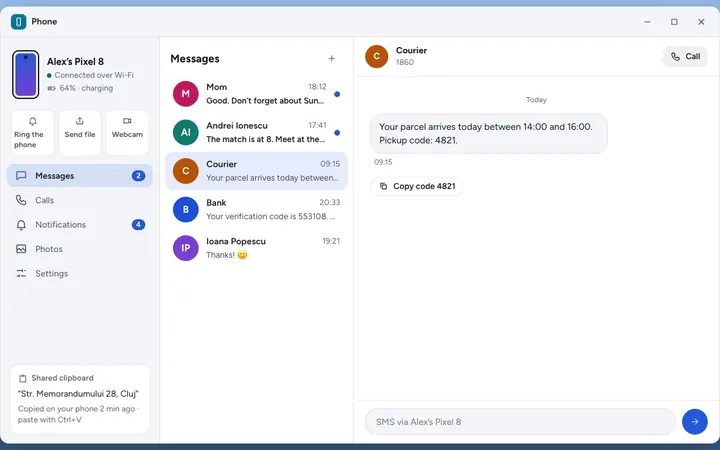The image size is (720, 450).
Task: Click the Messages unread badge showing 2
Action: pyautogui.click(x=138, y=176)
